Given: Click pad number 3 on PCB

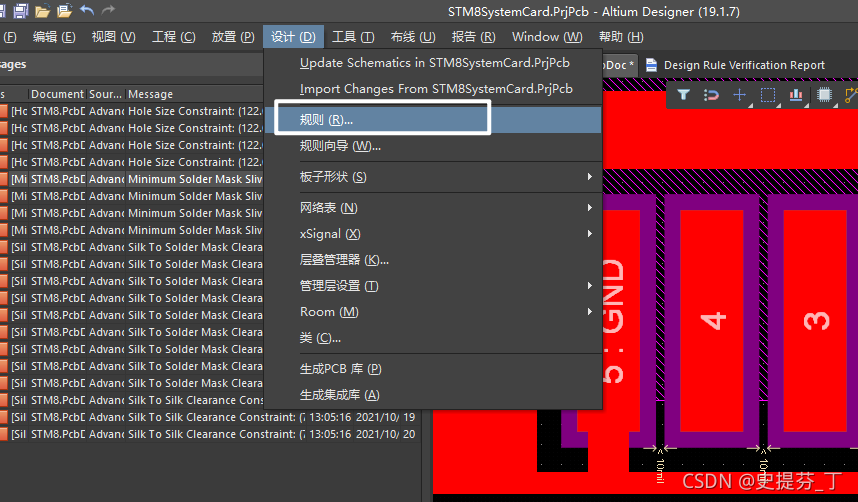Looking at the screenshot, I should point(815,321).
